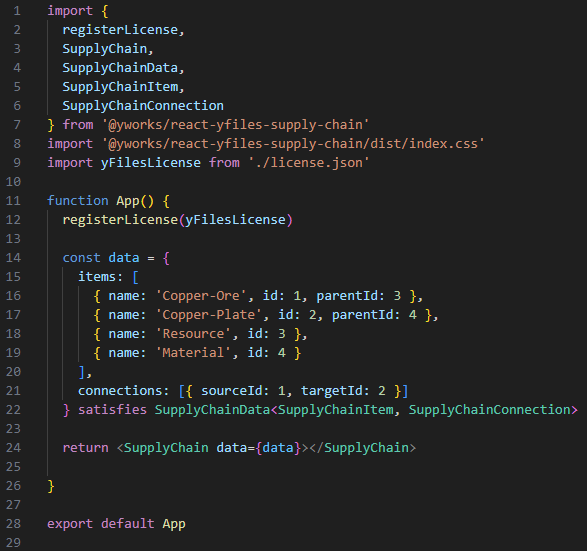
Task: Click the 'default' keyword on line 28
Action: click(x=128, y=524)
